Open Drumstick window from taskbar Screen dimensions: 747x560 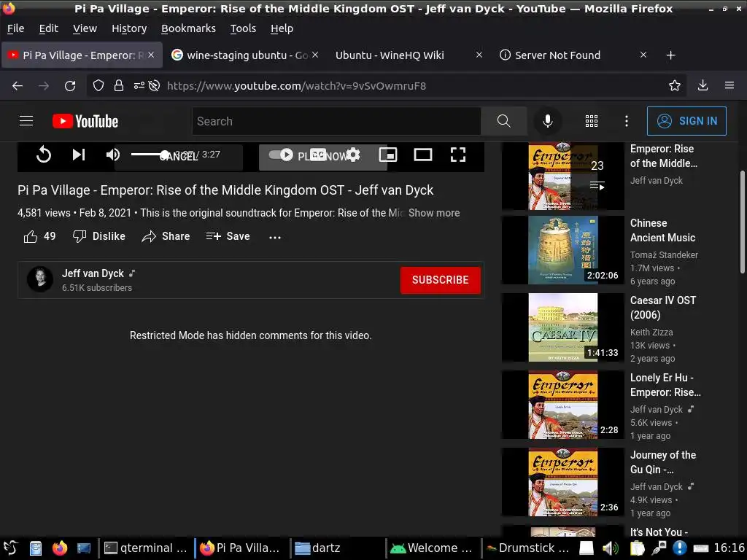pyautogui.click(x=528, y=548)
